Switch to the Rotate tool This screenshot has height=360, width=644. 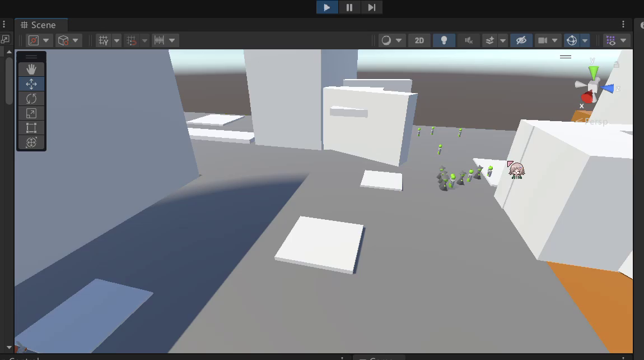click(31, 99)
